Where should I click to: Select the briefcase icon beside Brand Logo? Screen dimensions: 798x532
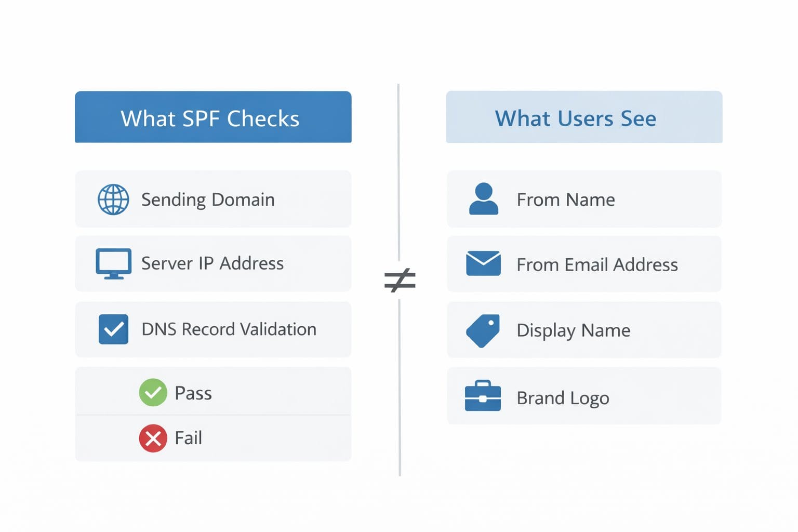[x=484, y=396]
